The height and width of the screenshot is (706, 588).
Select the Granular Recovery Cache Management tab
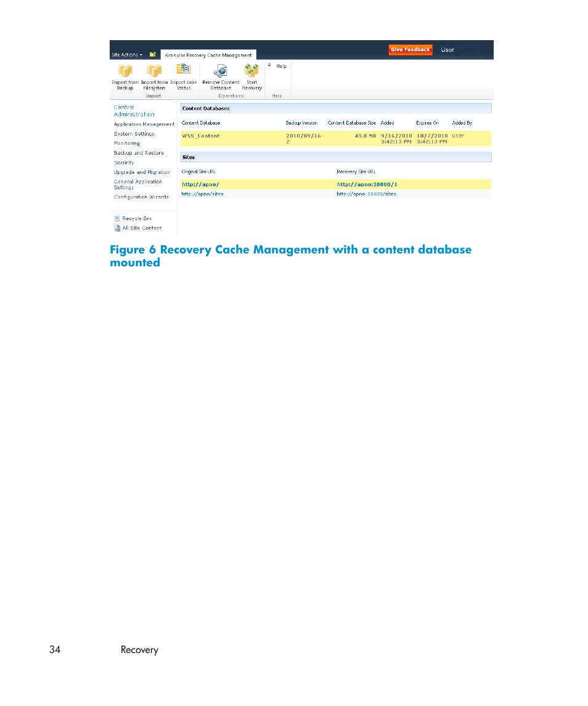click(208, 55)
